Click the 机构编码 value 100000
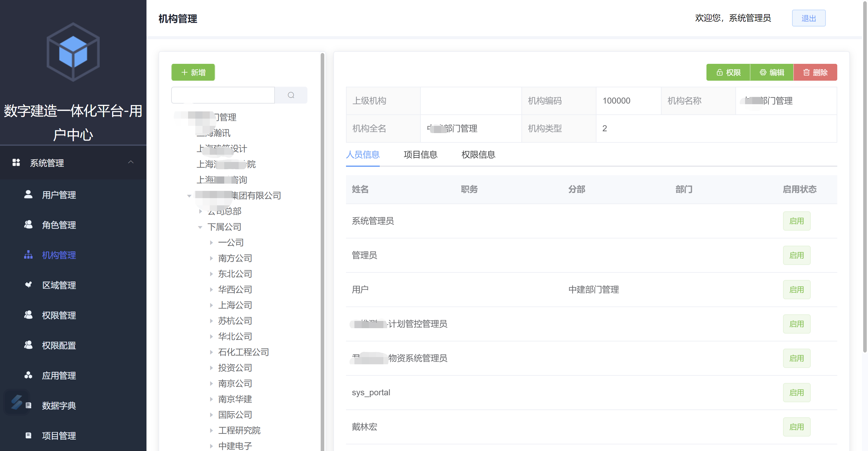Screen dimensions: 868x451 (616, 101)
